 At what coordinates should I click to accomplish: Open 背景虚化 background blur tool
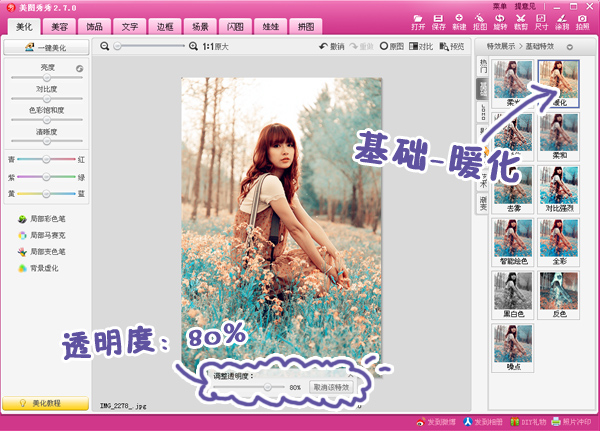pyautogui.click(x=38, y=268)
